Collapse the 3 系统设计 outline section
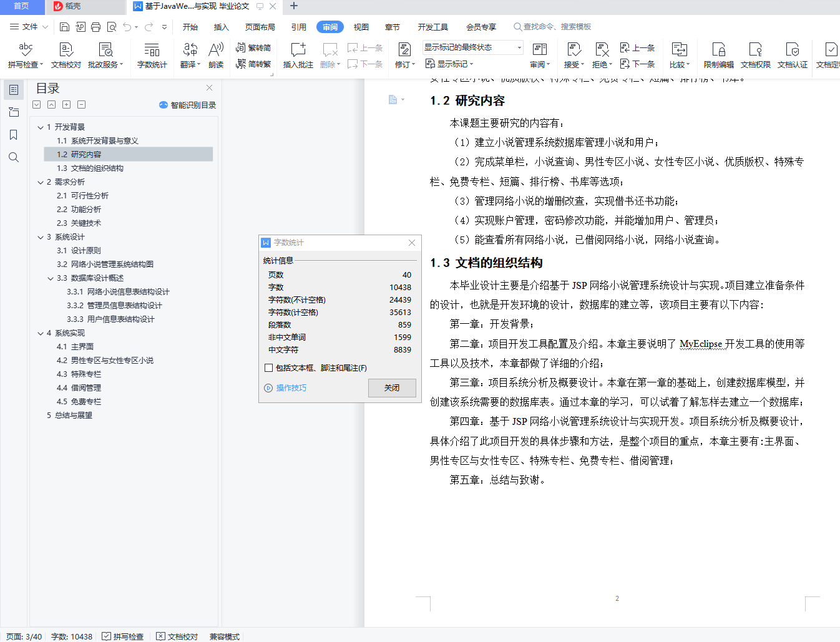The width and height of the screenshot is (840, 642). pos(41,237)
